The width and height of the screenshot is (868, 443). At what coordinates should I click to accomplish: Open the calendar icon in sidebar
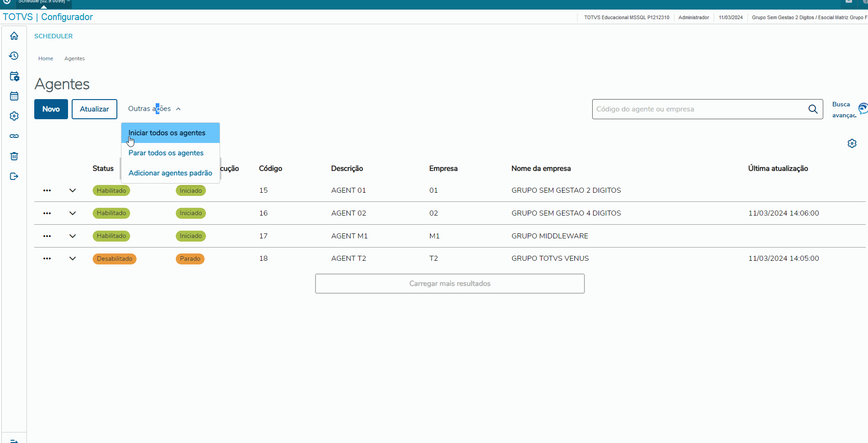(14, 96)
